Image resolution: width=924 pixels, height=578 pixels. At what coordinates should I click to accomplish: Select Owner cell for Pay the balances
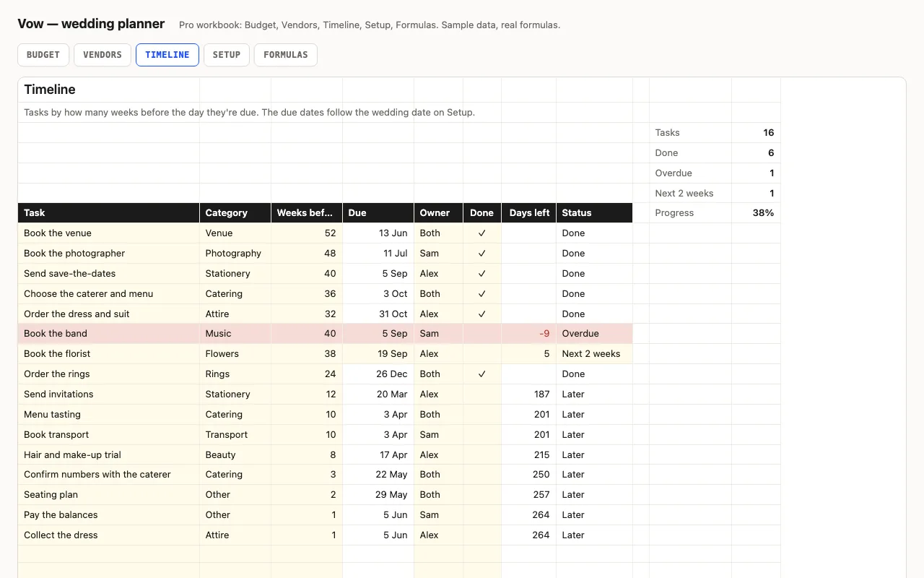439,515
